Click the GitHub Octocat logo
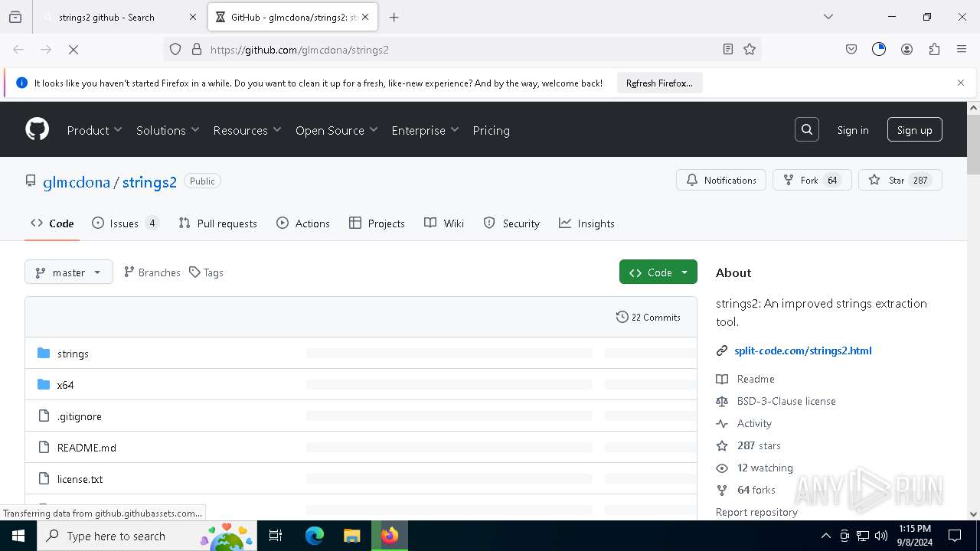Image resolution: width=980 pixels, height=551 pixels. pos(38,129)
